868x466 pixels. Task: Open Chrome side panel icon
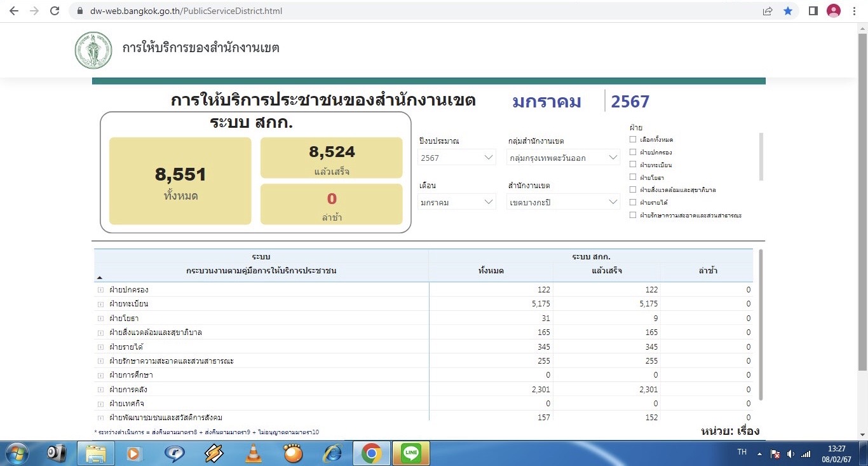click(x=813, y=11)
